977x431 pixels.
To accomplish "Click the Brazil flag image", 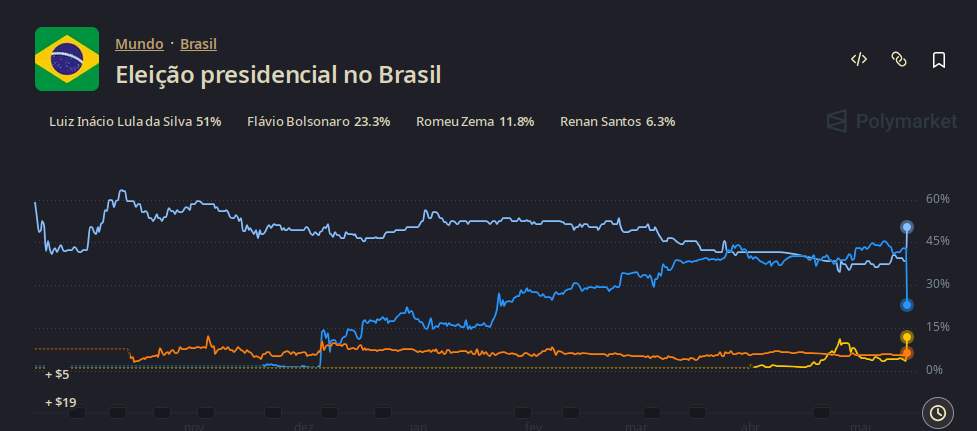I will click(x=67, y=59).
